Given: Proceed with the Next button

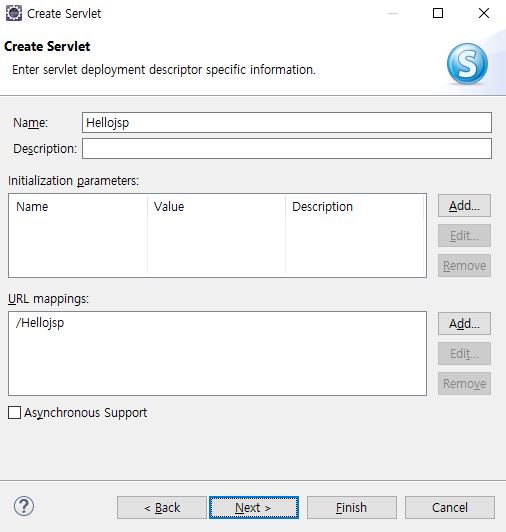Looking at the screenshot, I should pyautogui.click(x=254, y=508).
